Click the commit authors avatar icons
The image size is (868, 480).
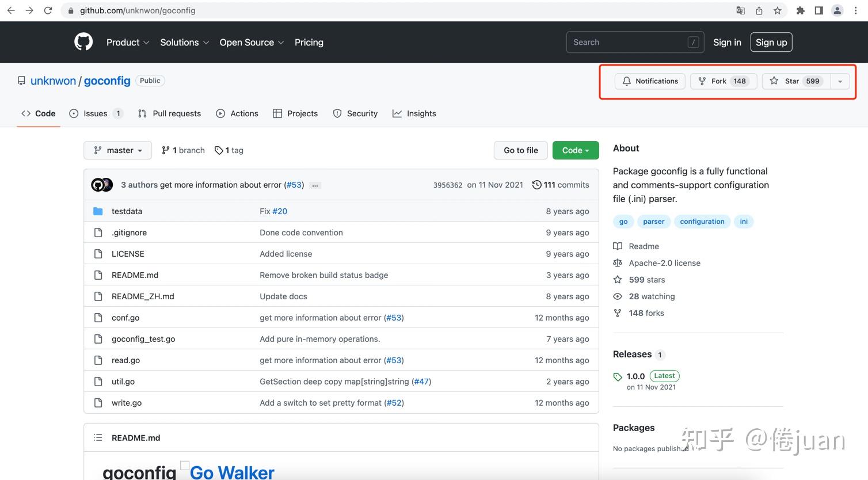[x=102, y=185]
